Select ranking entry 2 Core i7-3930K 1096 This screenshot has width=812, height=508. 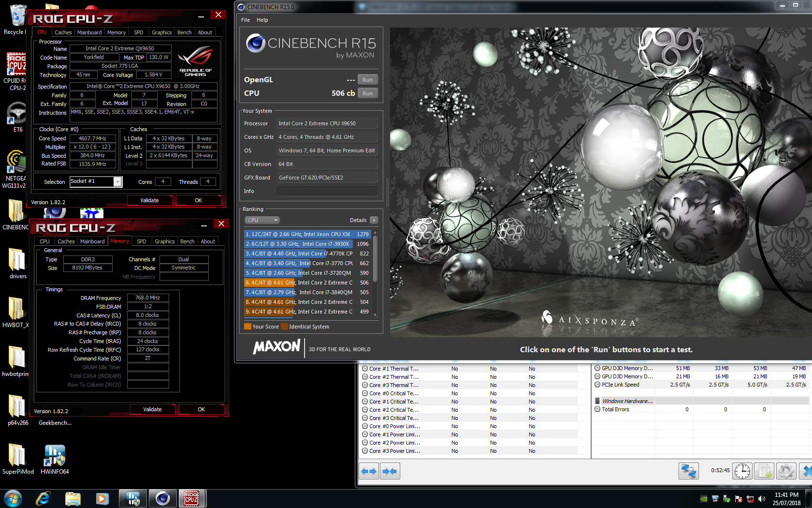coord(307,244)
